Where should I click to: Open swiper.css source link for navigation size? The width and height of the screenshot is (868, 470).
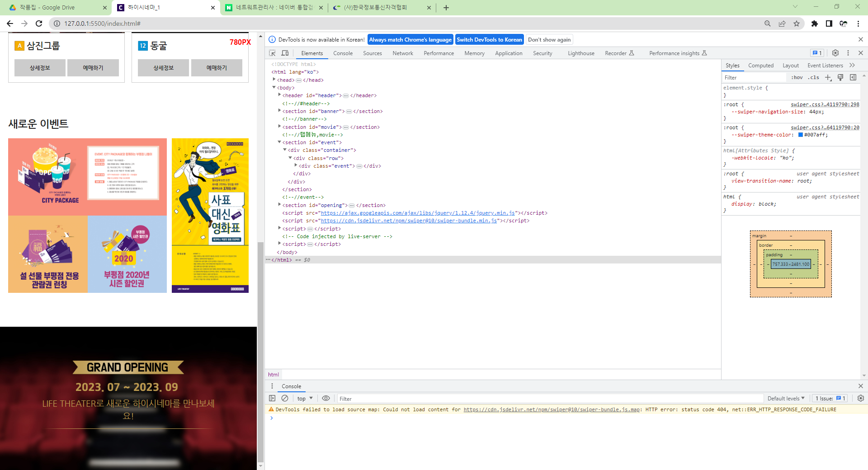pos(825,104)
